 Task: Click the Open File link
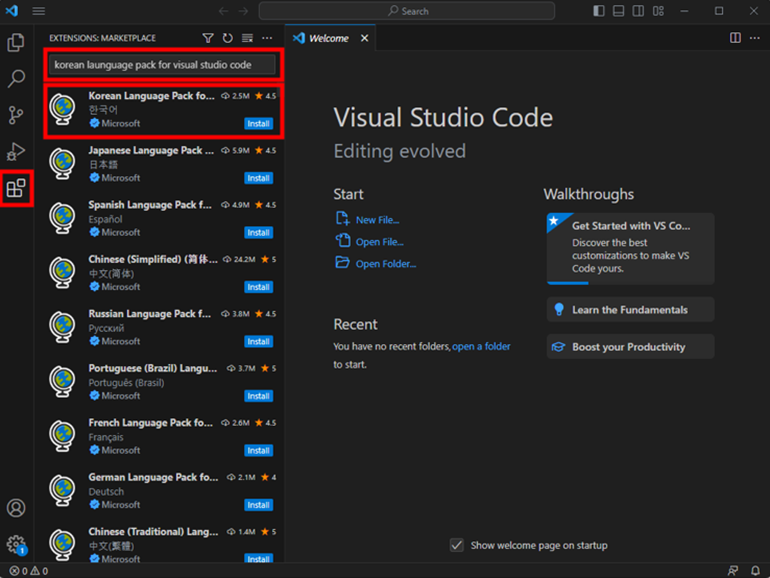[380, 242]
